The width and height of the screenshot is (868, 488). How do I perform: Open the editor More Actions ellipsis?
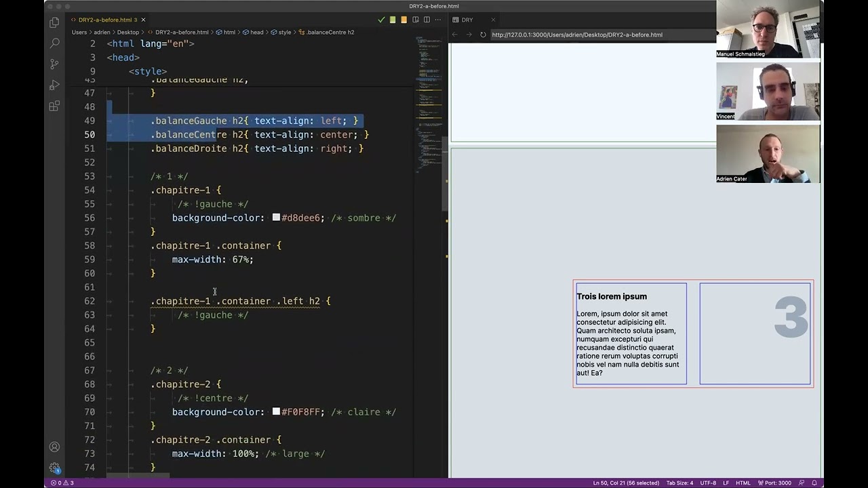point(438,20)
